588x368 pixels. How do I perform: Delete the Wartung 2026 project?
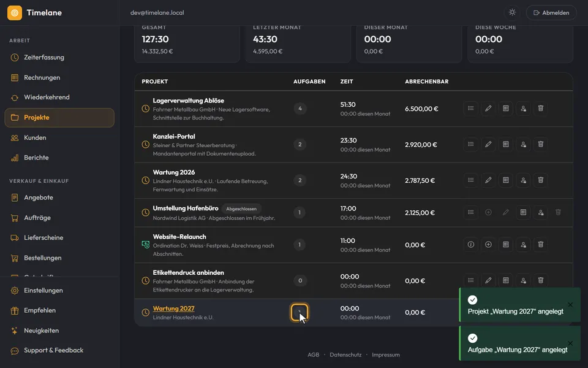pyautogui.click(x=541, y=180)
